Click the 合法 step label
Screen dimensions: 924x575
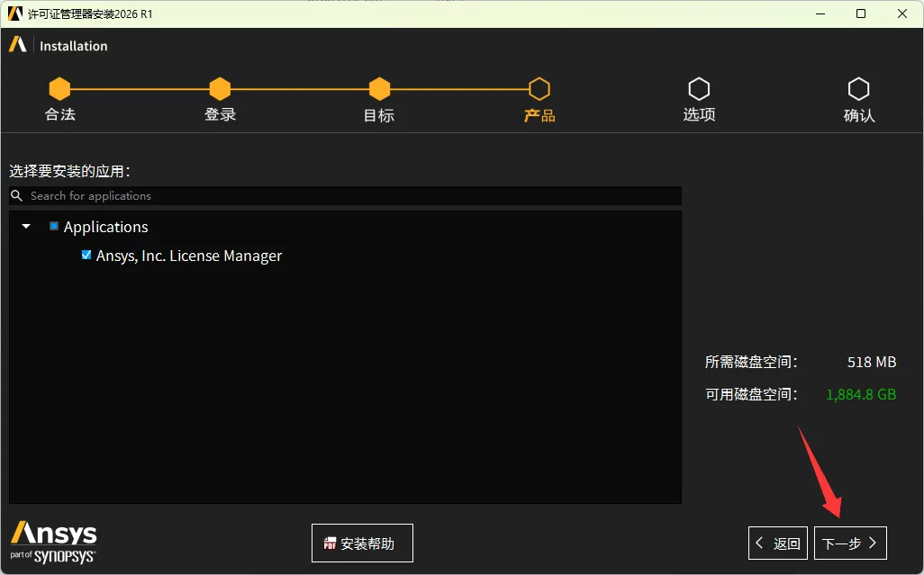(x=60, y=114)
